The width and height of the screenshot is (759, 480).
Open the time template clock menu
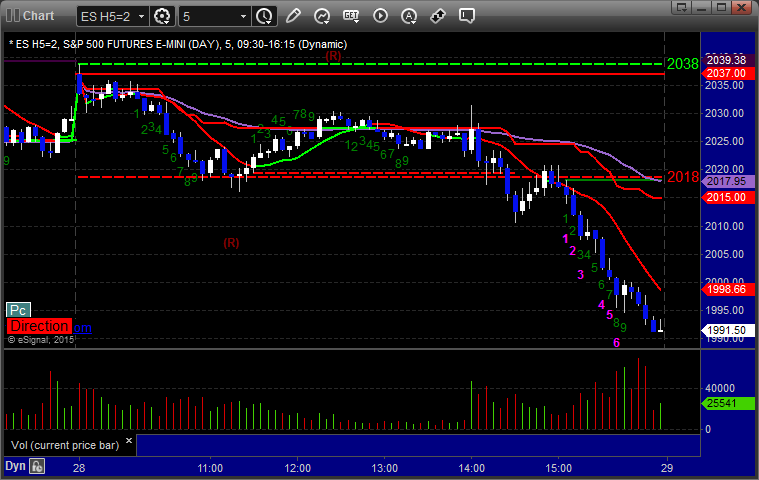tap(264, 16)
